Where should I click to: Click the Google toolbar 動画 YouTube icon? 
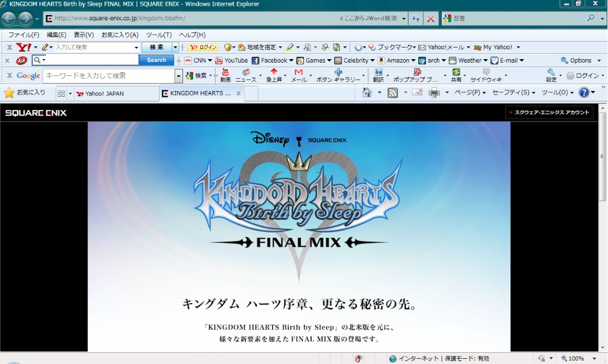[x=225, y=72]
